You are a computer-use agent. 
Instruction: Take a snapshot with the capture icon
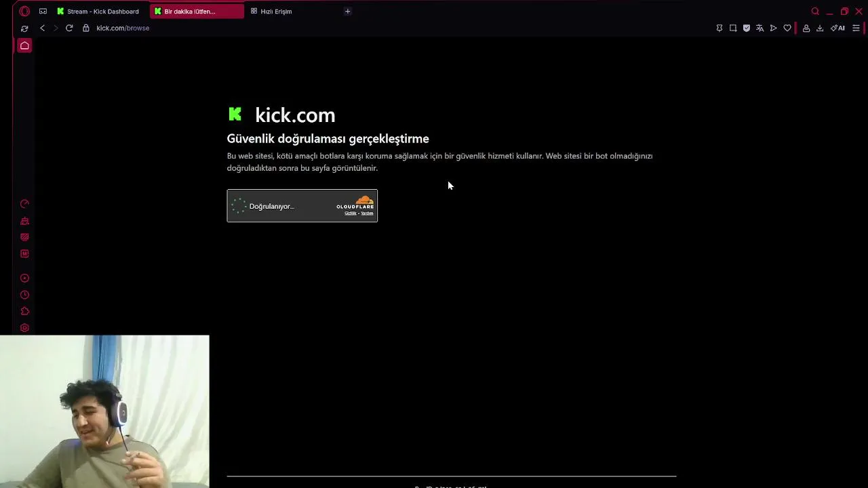click(733, 28)
